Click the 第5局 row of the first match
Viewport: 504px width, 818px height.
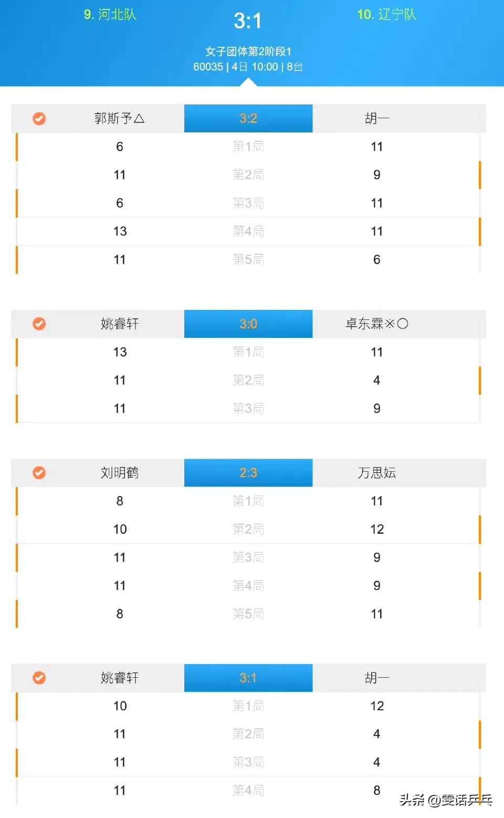pos(248,260)
